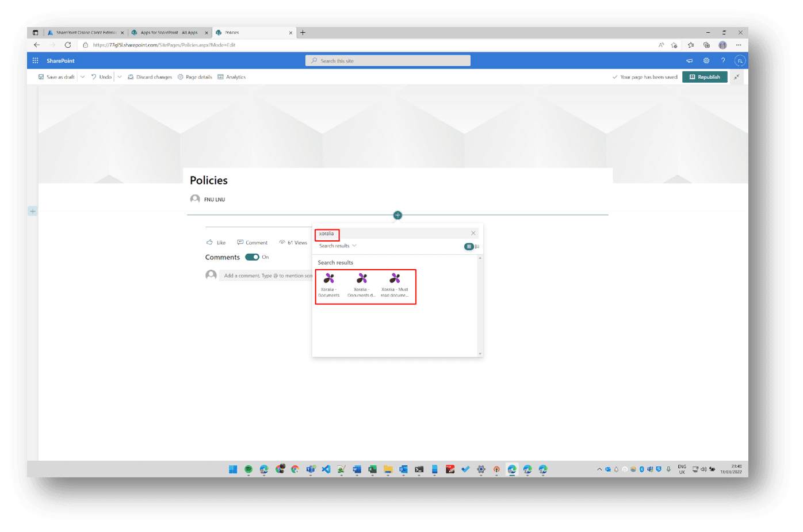Click the SharePoint home title link
The image size is (803, 532).
coord(60,60)
